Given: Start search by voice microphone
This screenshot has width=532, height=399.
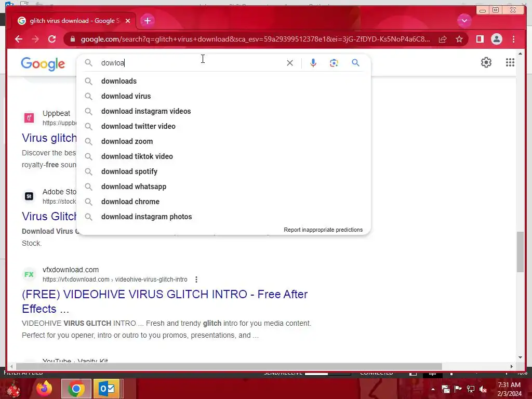Looking at the screenshot, I should [313, 63].
